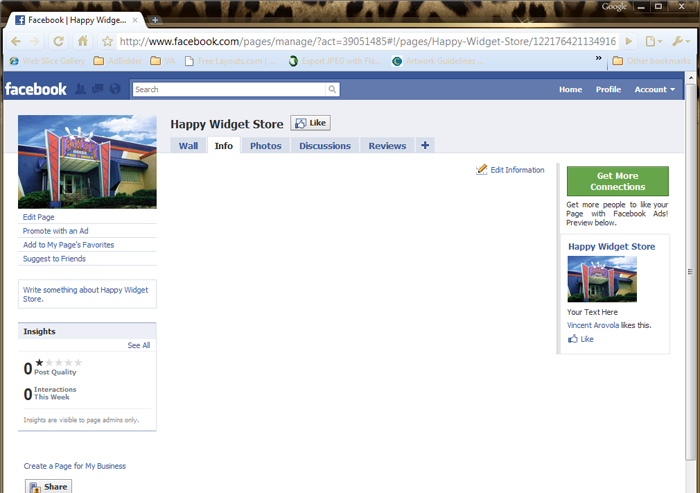Screen dimensions: 700x493
Task: Open new tab with plus button
Action: click(155, 20)
